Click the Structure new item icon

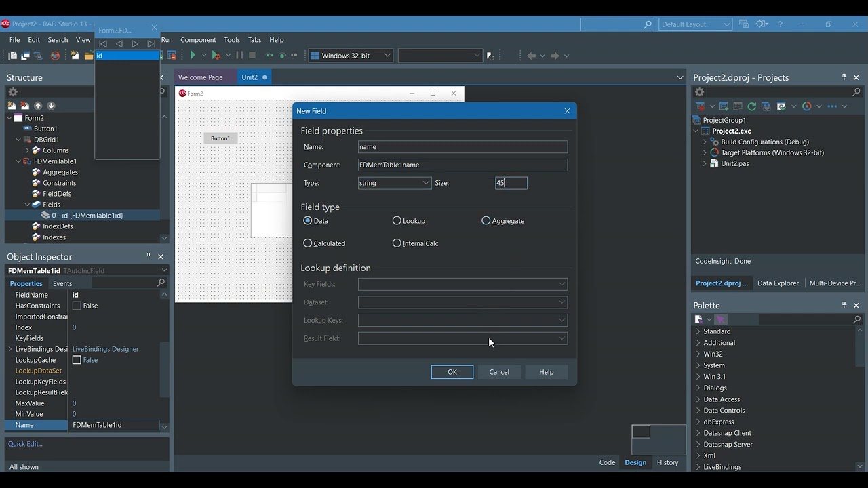pyautogui.click(x=12, y=106)
